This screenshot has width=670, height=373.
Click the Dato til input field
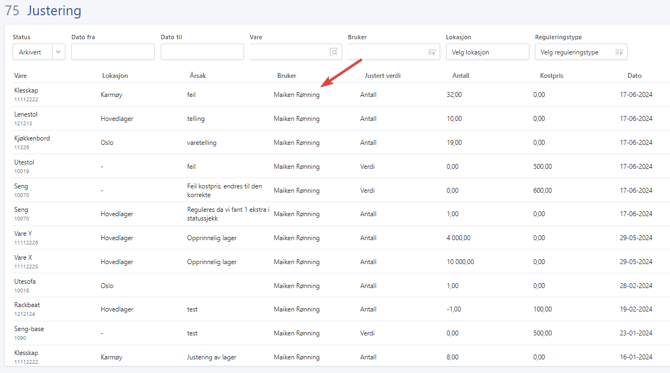(202, 52)
